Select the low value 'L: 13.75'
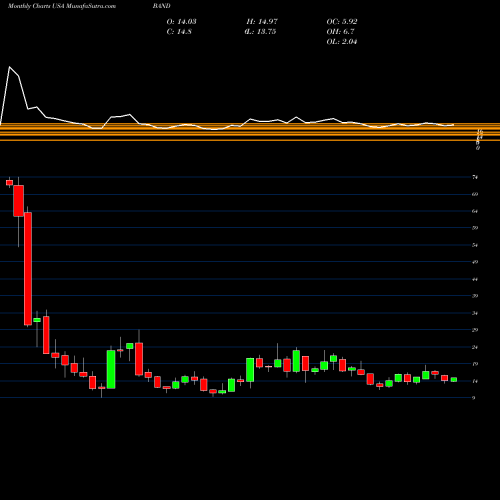500x500 pixels. coord(261,32)
